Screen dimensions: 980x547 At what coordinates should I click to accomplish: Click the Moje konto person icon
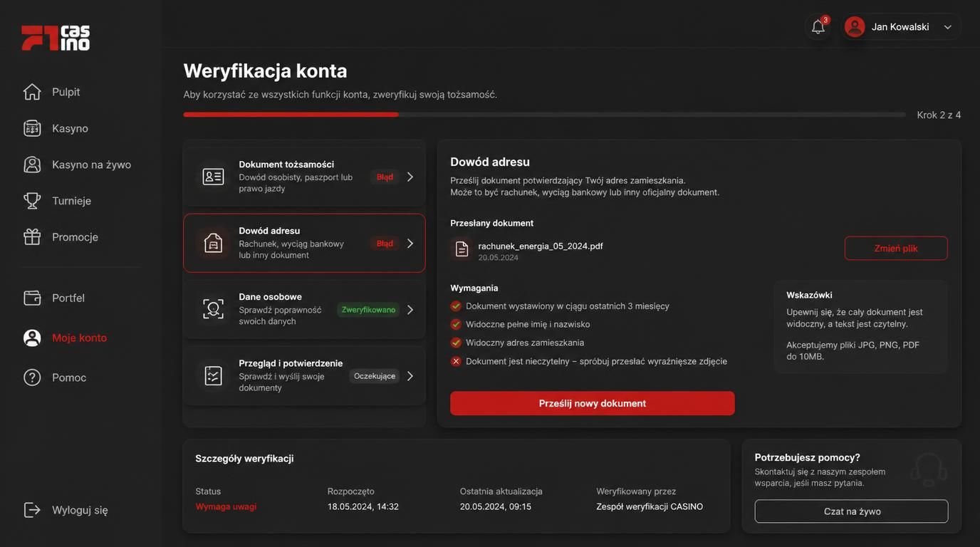point(32,338)
